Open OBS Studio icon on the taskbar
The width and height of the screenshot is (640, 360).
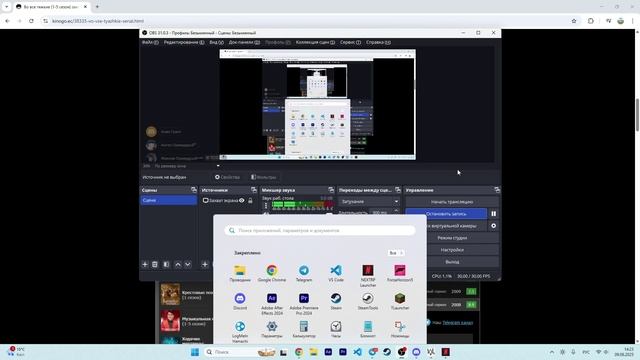pyautogui.click(x=402, y=352)
